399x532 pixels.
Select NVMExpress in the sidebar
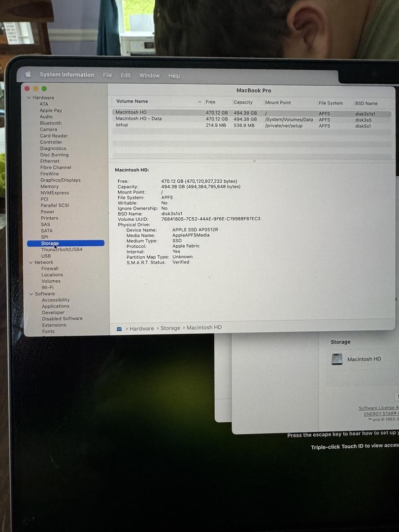point(55,193)
